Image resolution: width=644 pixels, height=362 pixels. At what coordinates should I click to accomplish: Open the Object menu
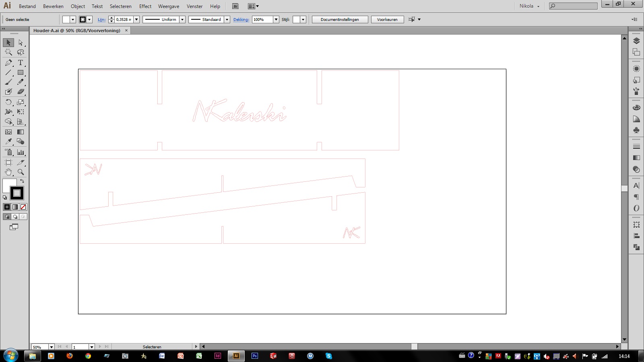click(78, 6)
